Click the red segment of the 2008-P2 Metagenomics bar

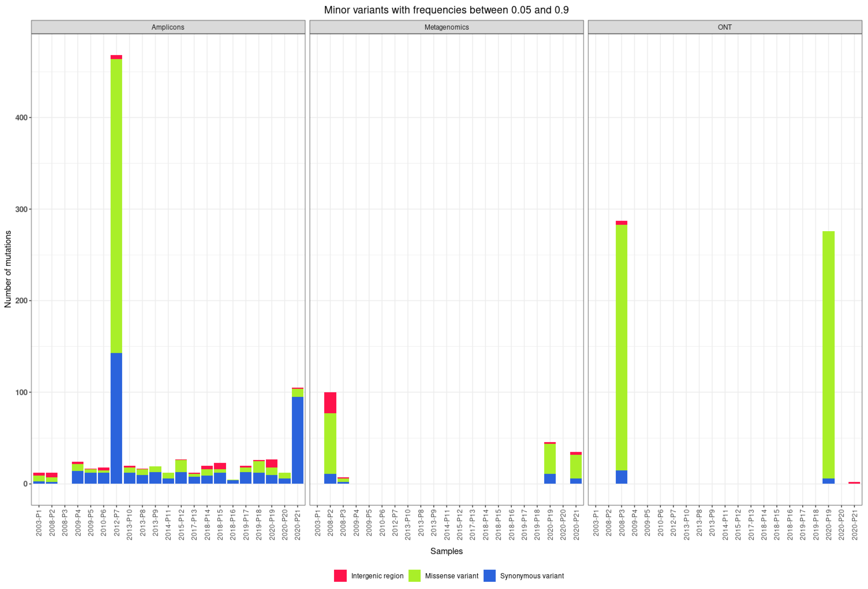click(330, 403)
